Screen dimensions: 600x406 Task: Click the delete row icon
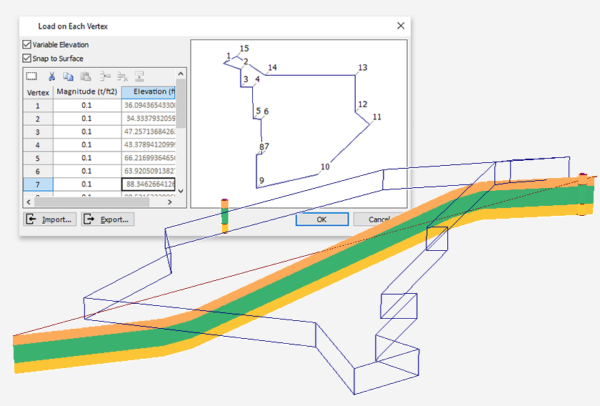pos(122,76)
